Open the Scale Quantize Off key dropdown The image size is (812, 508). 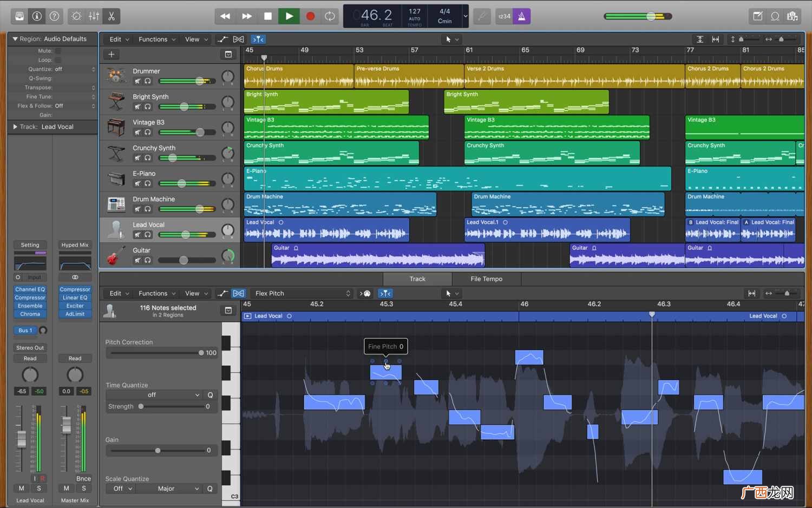(121, 489)
